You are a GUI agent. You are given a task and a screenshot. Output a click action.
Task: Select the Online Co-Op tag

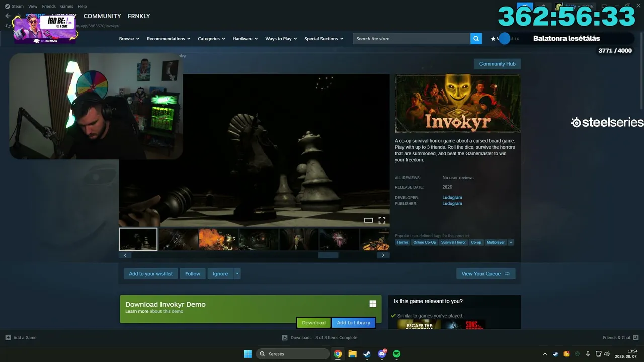[425, 242]
